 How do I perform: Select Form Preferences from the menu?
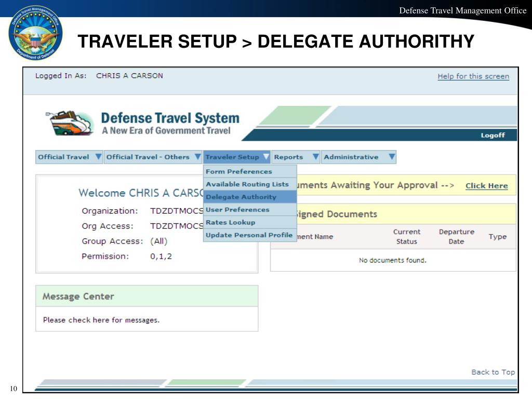coord(250,171)
